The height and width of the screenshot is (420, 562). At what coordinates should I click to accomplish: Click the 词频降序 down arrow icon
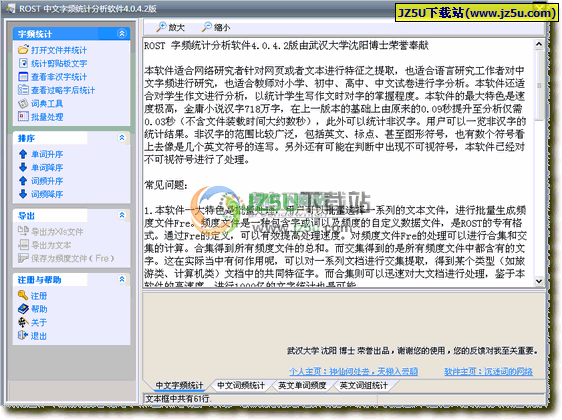[23, 194]
